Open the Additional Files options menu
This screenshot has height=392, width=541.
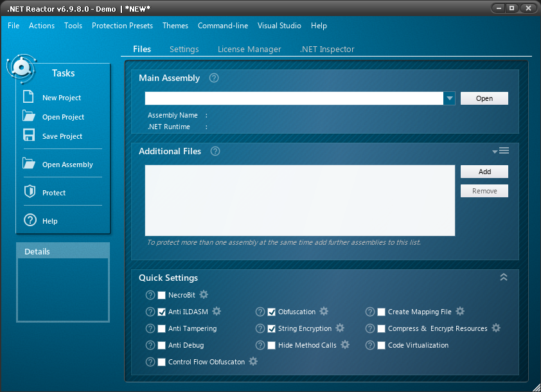501,150
